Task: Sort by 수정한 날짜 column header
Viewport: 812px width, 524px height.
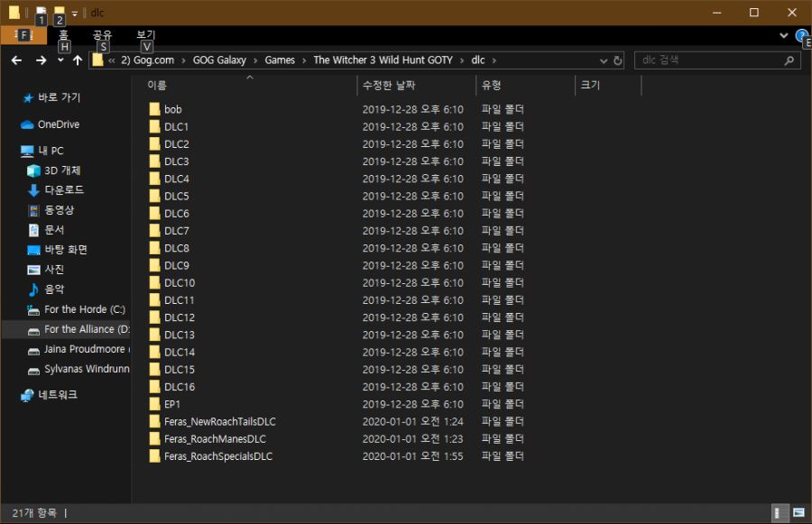Action: click(386, 85)
